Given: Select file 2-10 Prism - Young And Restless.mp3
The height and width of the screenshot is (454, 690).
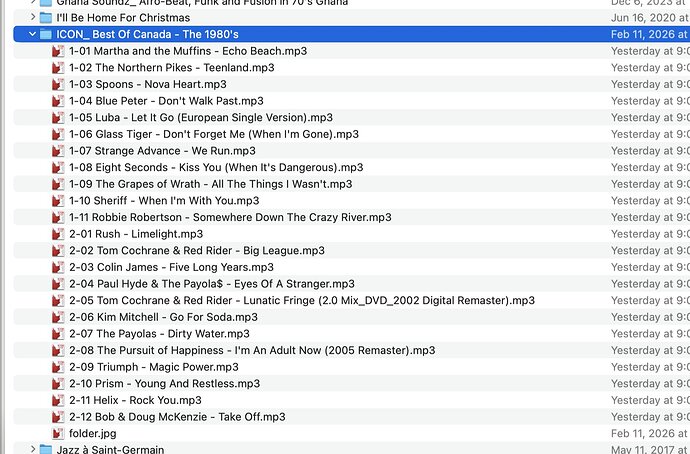Looking at the screenshot, I should tap(165, 384).
